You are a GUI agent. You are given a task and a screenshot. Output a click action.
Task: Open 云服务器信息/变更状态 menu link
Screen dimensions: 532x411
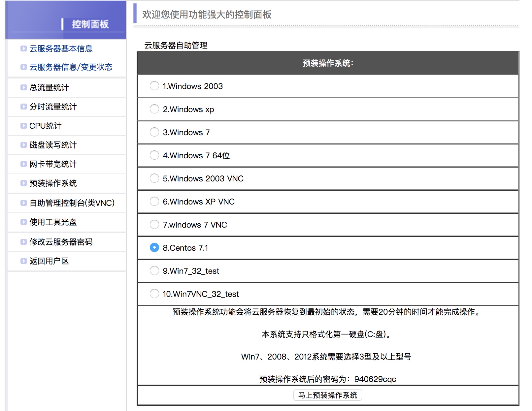click(71, 67)
